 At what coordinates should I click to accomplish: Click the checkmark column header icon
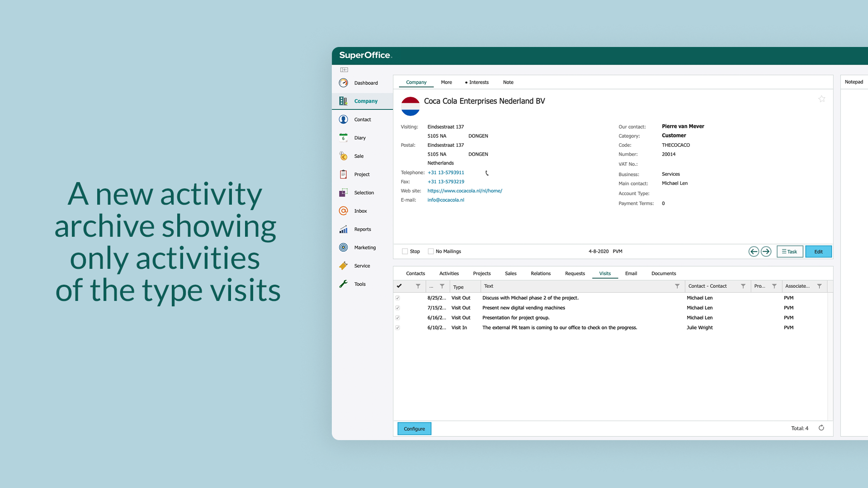(399, 286)
